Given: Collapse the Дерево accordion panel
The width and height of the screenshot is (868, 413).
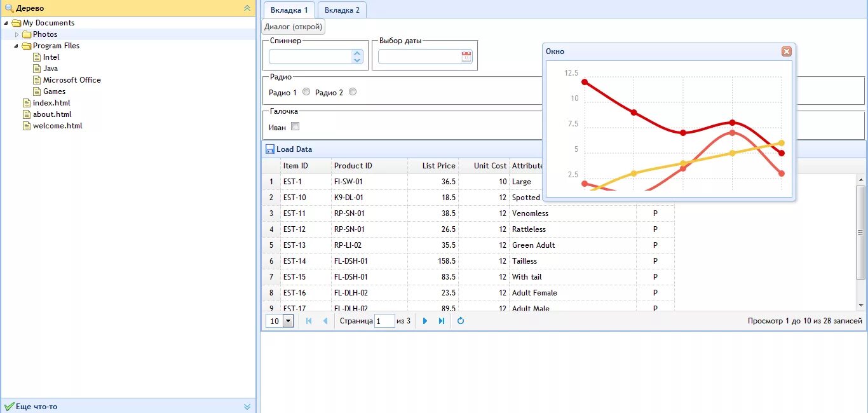Looking at the screenshot, I should [x=247, y=8].
